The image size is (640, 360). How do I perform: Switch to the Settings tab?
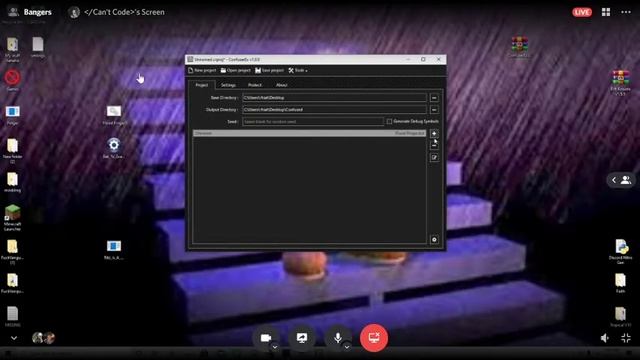[x=228, y=85]
